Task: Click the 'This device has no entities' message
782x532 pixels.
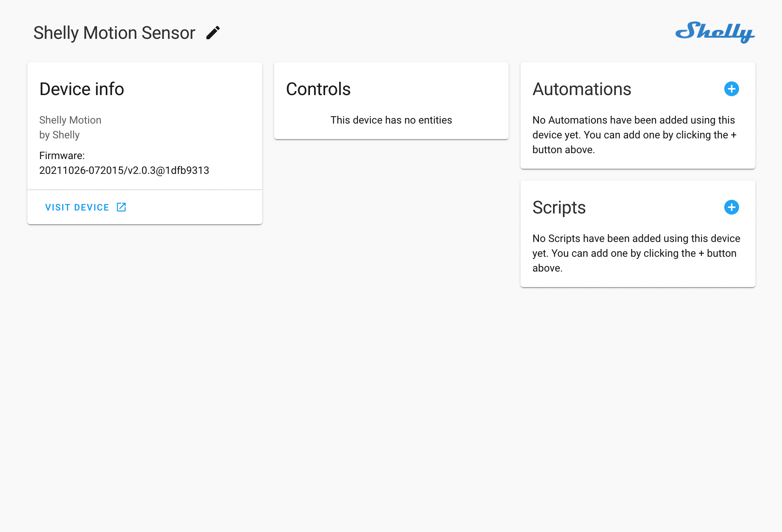Action: tap(391, 120)
